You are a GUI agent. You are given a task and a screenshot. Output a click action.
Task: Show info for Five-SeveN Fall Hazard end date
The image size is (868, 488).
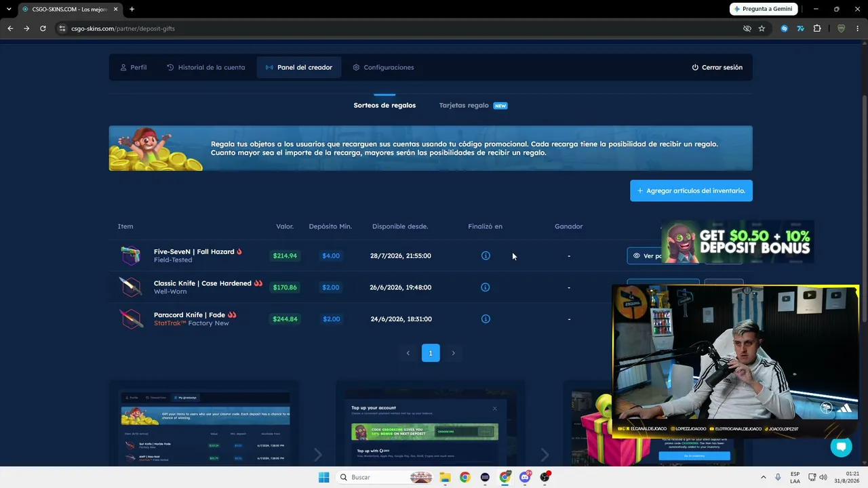[486, 256]
